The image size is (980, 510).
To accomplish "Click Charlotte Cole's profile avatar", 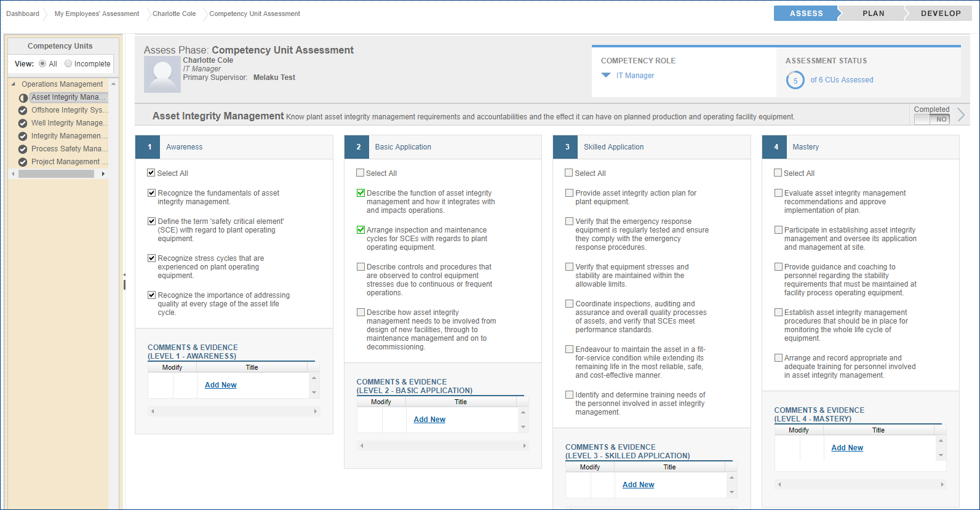I will coord(162,74).
